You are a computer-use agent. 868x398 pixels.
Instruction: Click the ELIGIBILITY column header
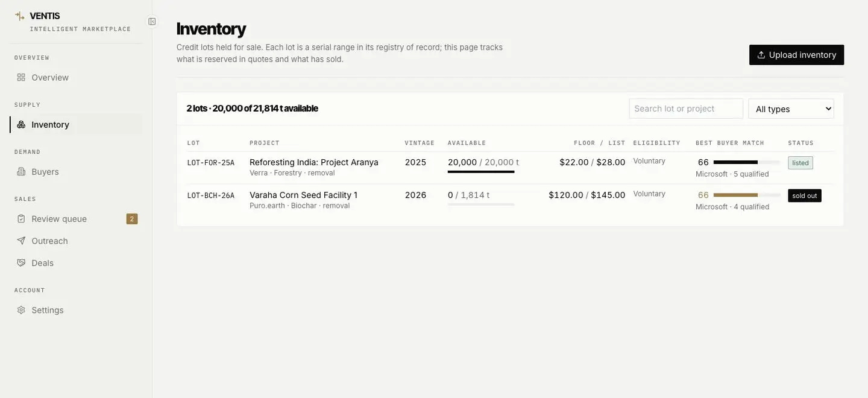click(657, 143)
